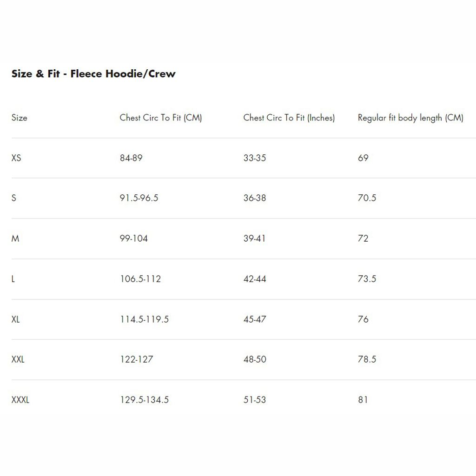Click the 129.5-134.5 chest CM cell
This screenshot has height=476, width=476.
pos(145,400)
